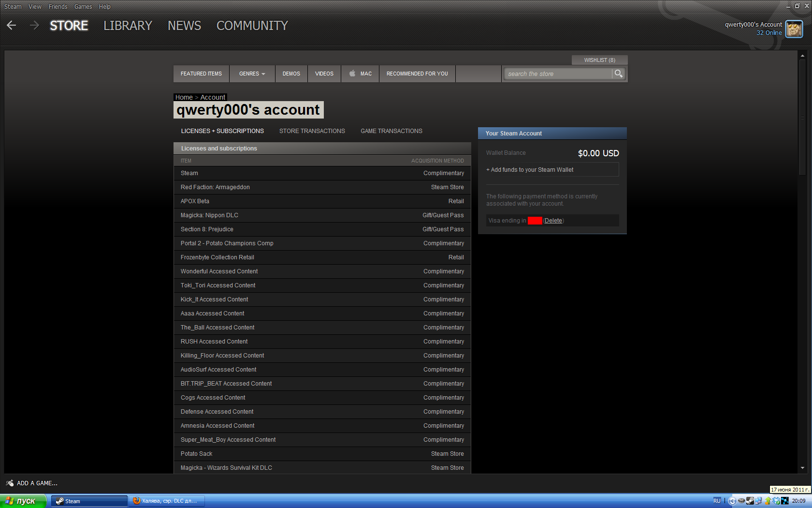Image resolution: width=812 pixels, height=508 pixels.
Task: Open the Help menu
Action: click(105, 6)
